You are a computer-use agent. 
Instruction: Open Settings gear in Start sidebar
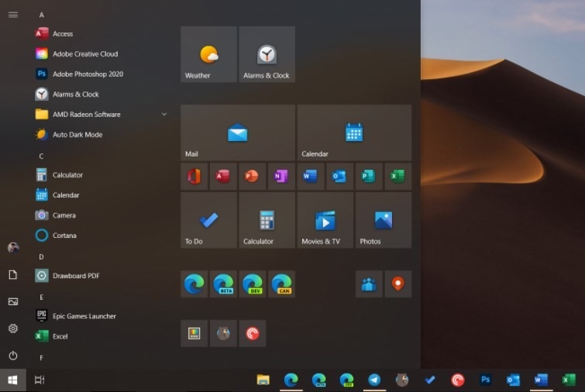13,328
